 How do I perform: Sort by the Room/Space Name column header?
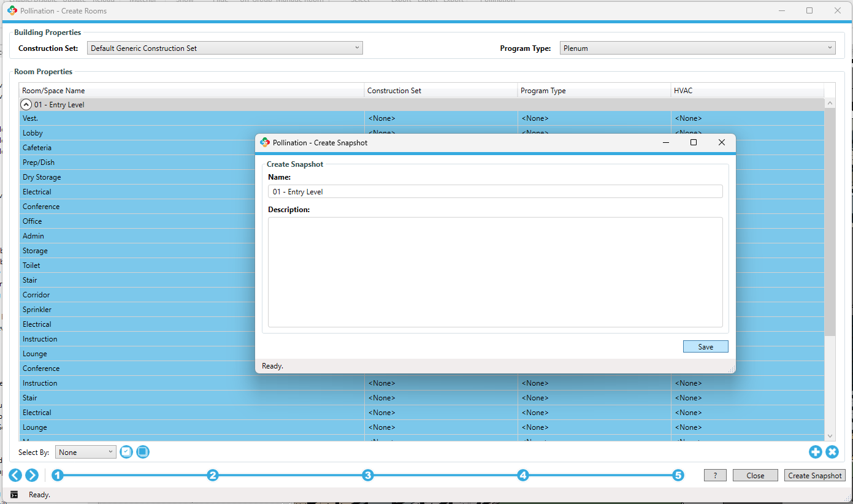point(191,91)
